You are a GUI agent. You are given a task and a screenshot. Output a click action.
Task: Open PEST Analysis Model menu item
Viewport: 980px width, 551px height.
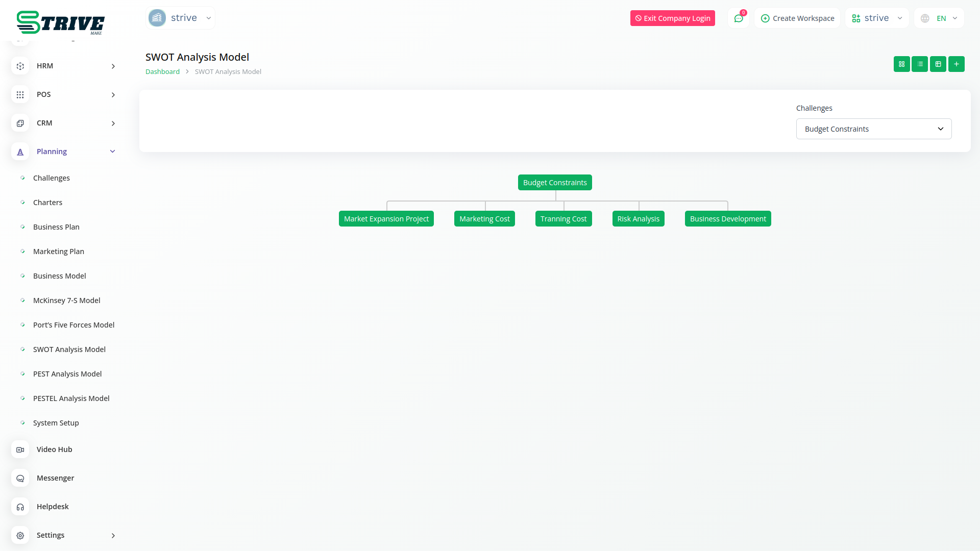click(x=67, y=374)
